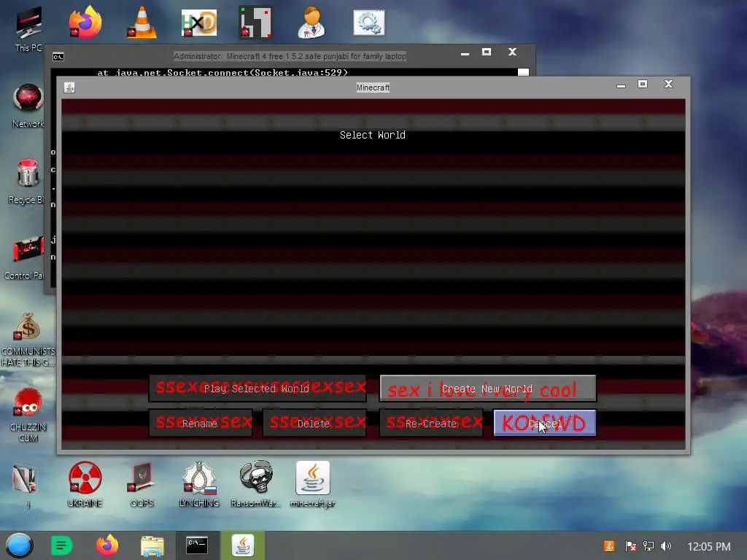Open the Network desktop icon
747x560 pixels.
28,106
